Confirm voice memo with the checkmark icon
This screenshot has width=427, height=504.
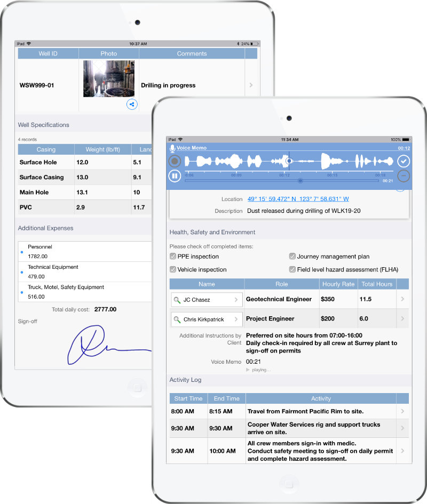click(404, 161)
